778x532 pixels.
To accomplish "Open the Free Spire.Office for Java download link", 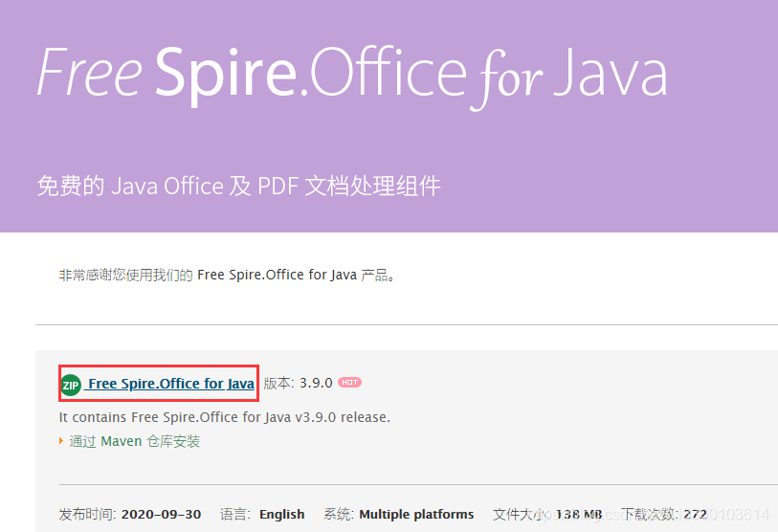I will tap(170, 384).
